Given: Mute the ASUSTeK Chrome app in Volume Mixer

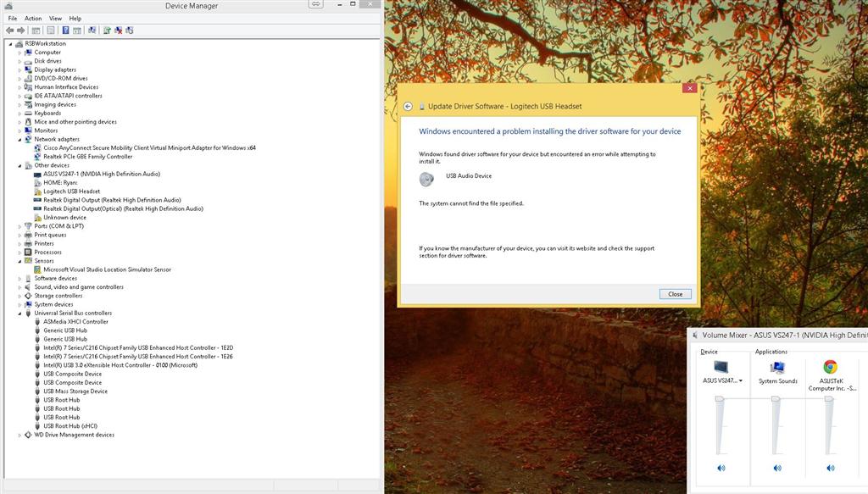Looking at the screenshot, I should 831,468.
